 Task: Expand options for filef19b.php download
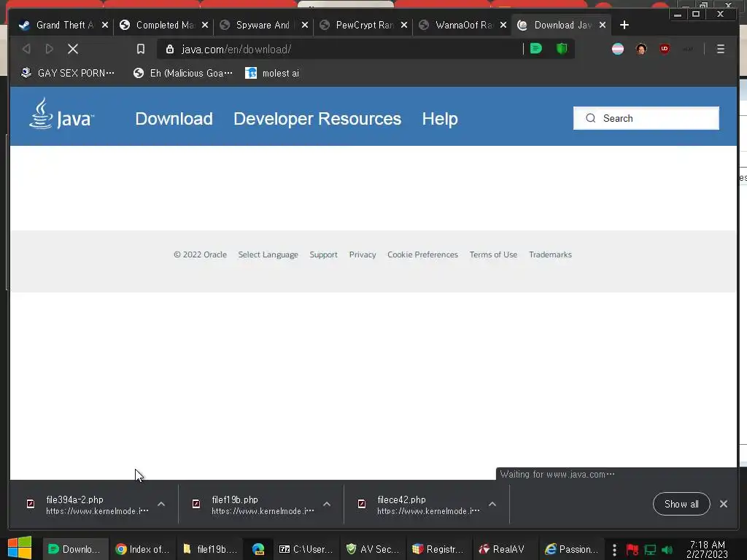pos(327,504)
